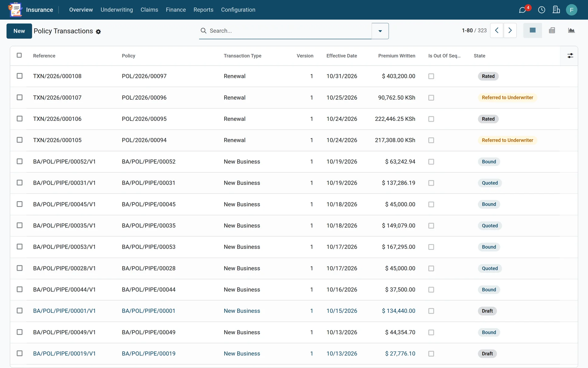Switch to graph view
Viewport: 588px width, 368px height.
(571, 30)
